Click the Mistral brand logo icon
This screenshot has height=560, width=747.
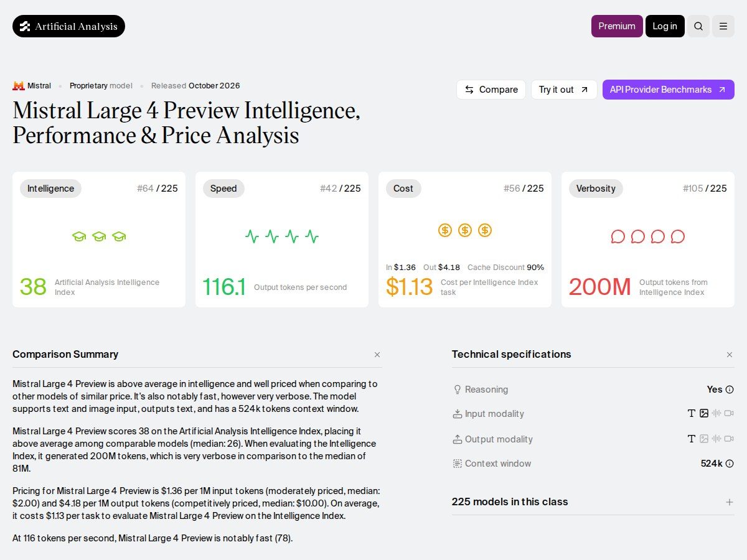[19, 86]
